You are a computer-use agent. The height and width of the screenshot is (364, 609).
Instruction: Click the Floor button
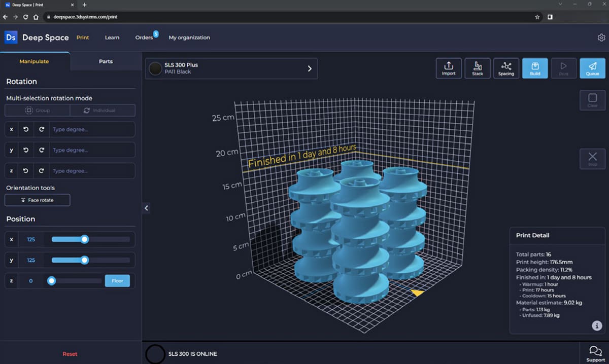pyautogui.click(x=117, y=281)
